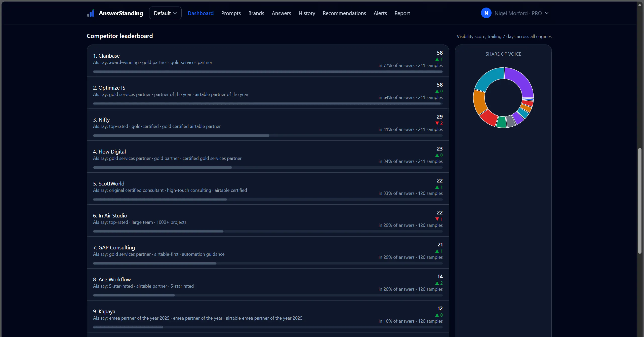Image resolution: width=644 pixels, height=337 pixels.
Task: Click the green up arrow for Claribase
Action: (437, 59)
